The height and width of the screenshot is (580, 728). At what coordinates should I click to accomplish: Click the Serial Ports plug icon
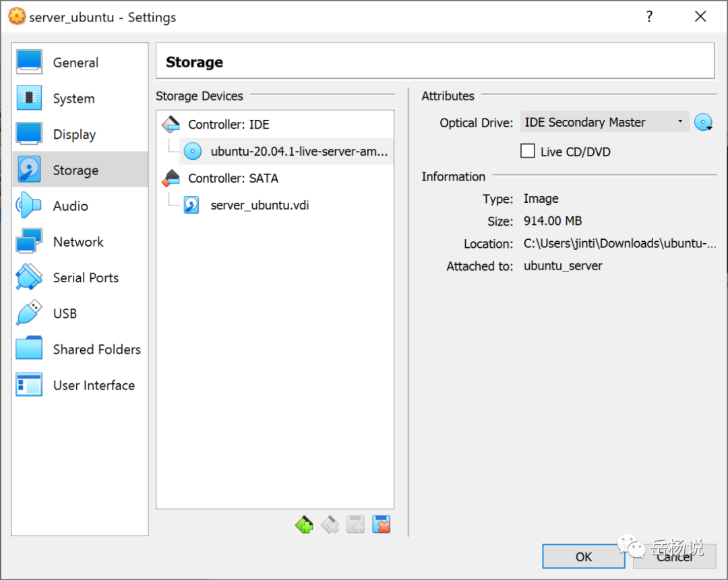click(x=29, y=277)
